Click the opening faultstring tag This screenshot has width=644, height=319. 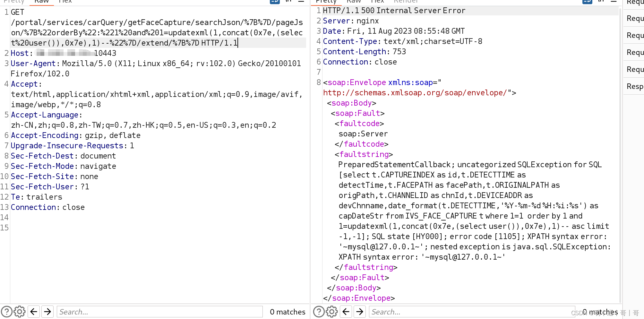point(364,154)
